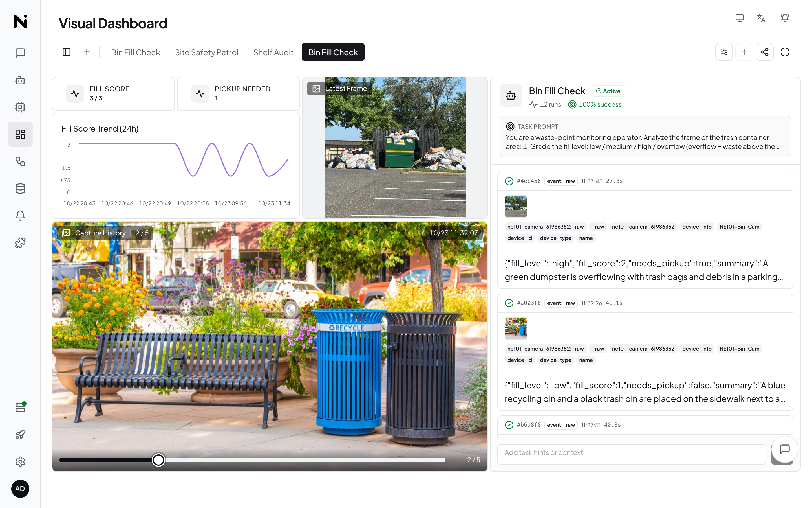
Task: Click run ID #4ec456
Action: 528,181
